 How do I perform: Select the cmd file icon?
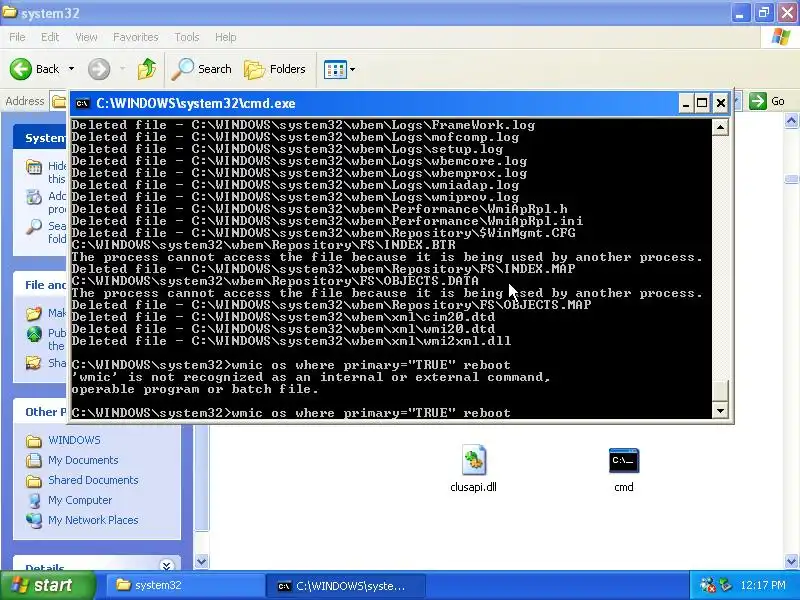[x=623, y=461]
